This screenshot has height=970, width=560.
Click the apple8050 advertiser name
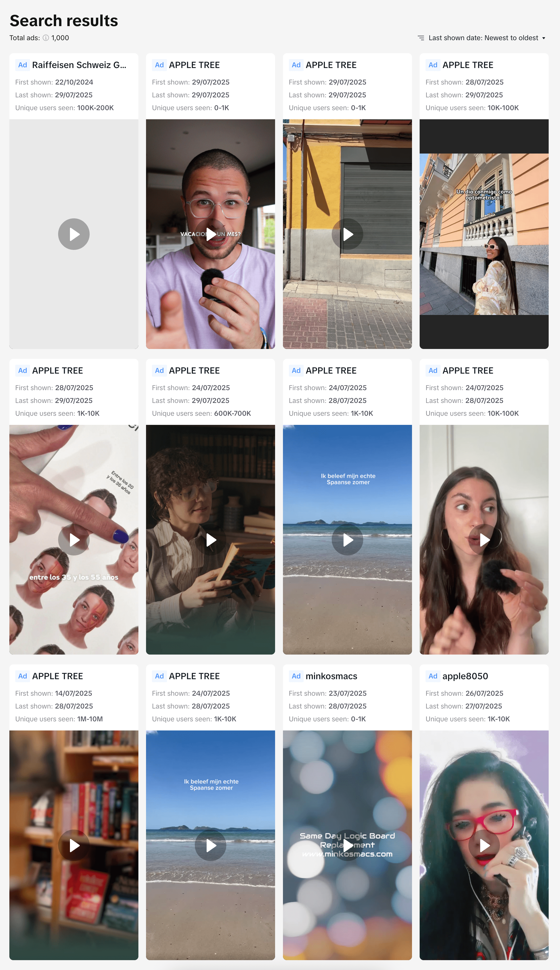465,676
